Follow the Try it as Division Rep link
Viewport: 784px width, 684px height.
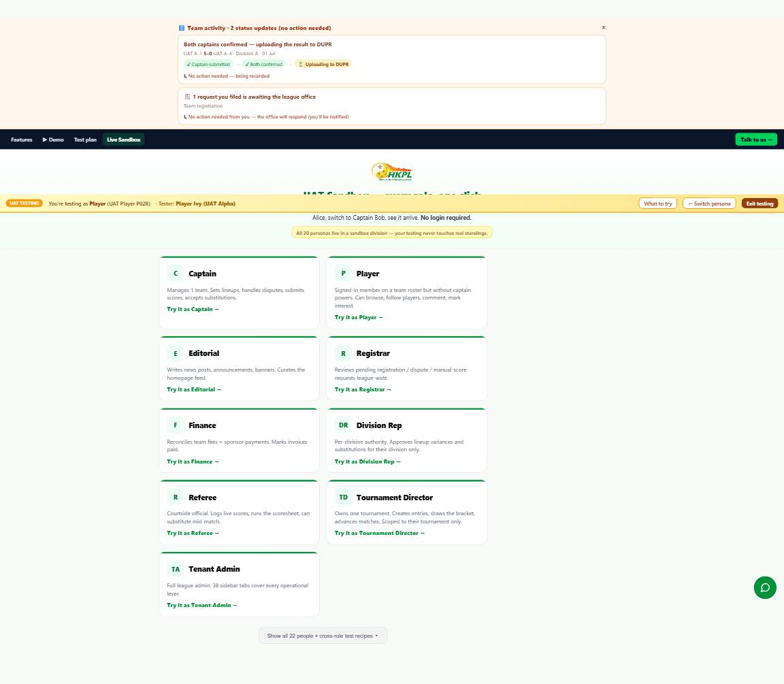point(367,461)
